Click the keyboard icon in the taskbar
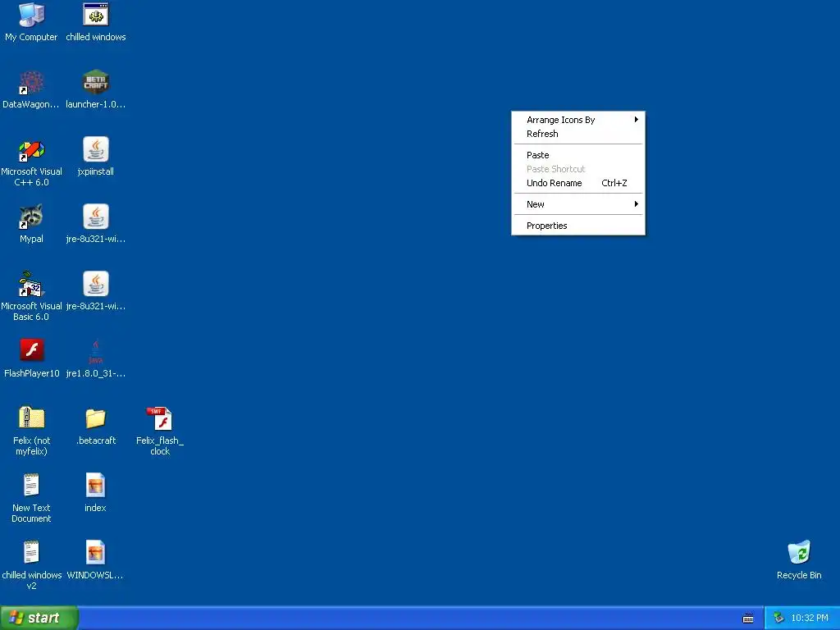This screenshot has height=630, width=840. pos(748,619)
